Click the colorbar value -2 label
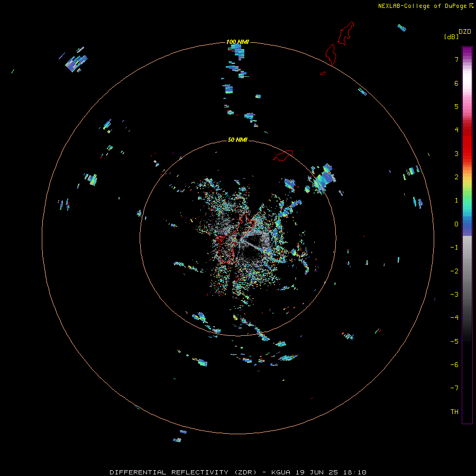The width and height of the screenshot is (476, 476). tap(454, 271)
